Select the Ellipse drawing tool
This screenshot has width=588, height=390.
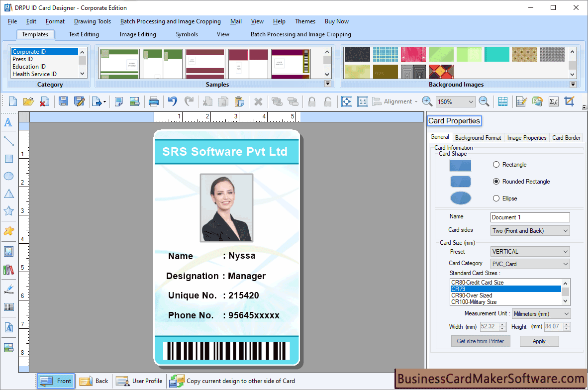[8, 176]
